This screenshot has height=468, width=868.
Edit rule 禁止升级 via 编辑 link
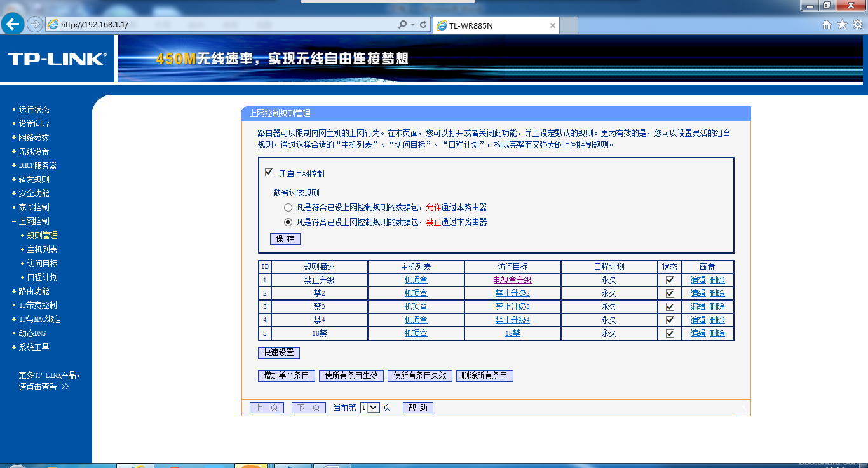pos(698,280)
